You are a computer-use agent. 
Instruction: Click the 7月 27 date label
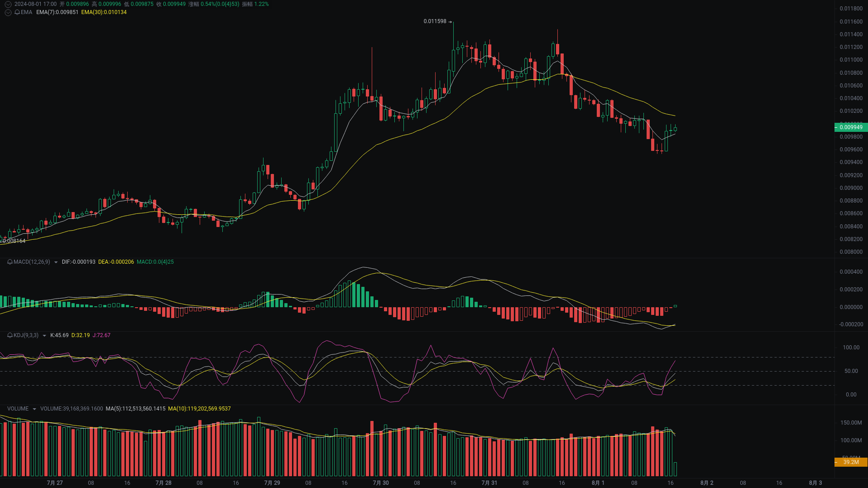[x=55, y=483]
